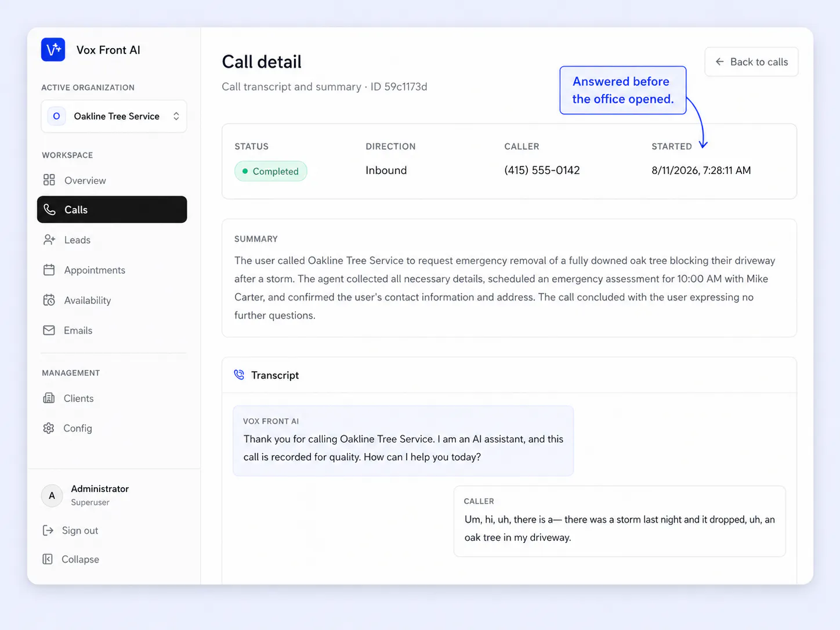The width and height of the screenshot is (840, 630).
Task: Click the Overview grid icon
Action: pyautogui.click(x=49, y=180)
